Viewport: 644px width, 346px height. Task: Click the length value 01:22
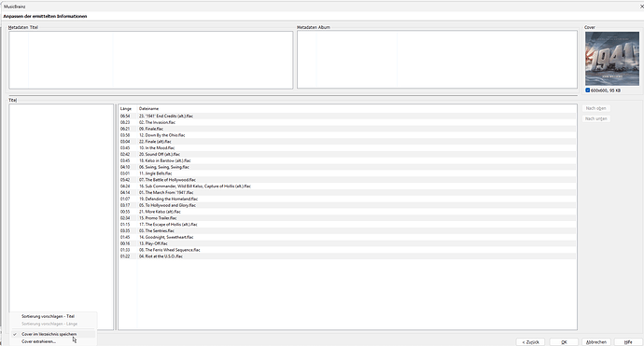pos(125,256)
